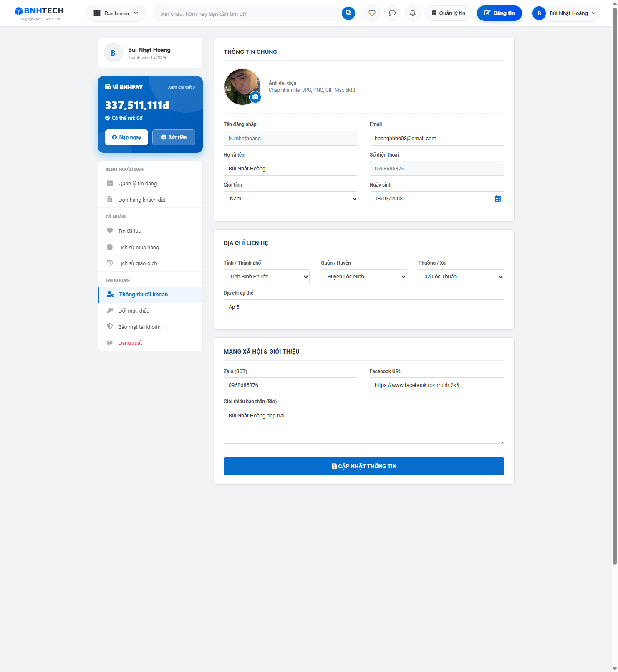Click the resize handle of Bio textarea

pos(502,441)
